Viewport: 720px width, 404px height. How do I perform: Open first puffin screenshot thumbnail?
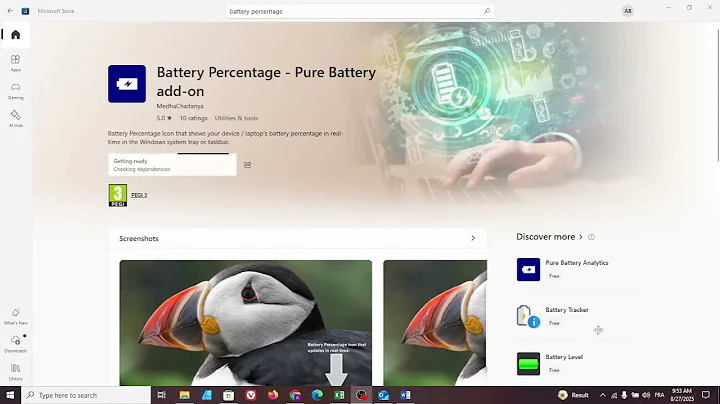pos(246,323)
